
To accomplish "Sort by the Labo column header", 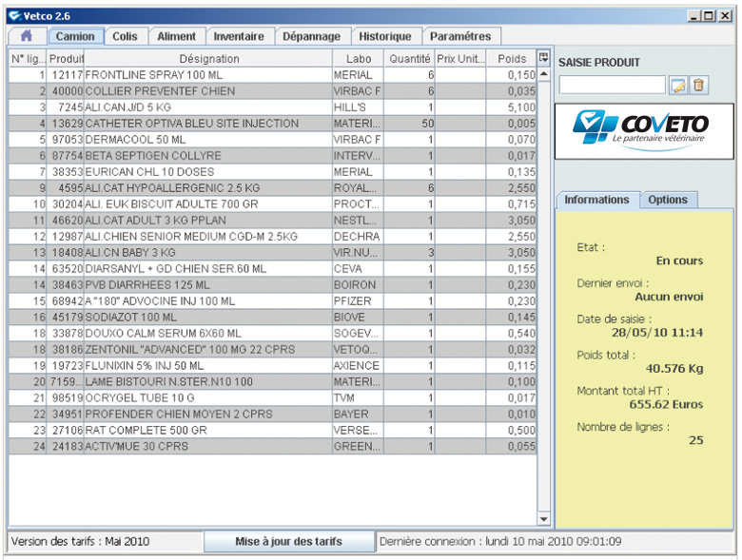I will click(359, 59).
